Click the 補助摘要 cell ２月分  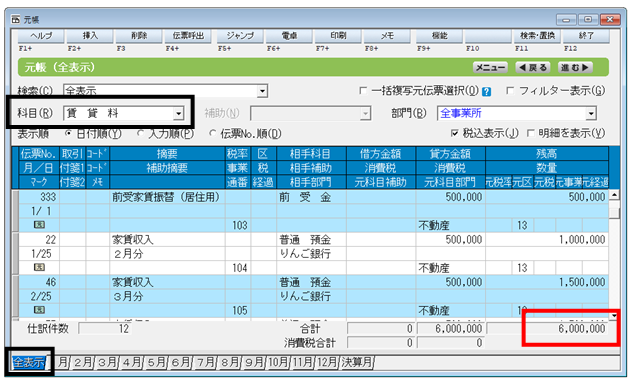coord(167,254)
